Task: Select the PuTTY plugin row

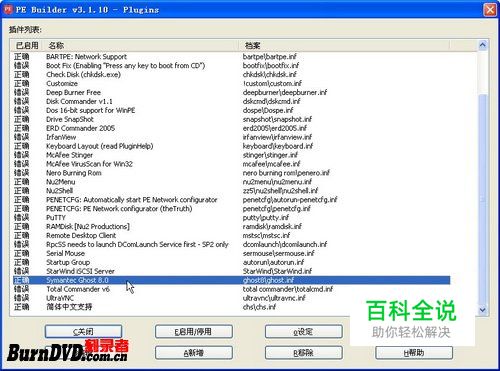Action: tap(232, 218)
